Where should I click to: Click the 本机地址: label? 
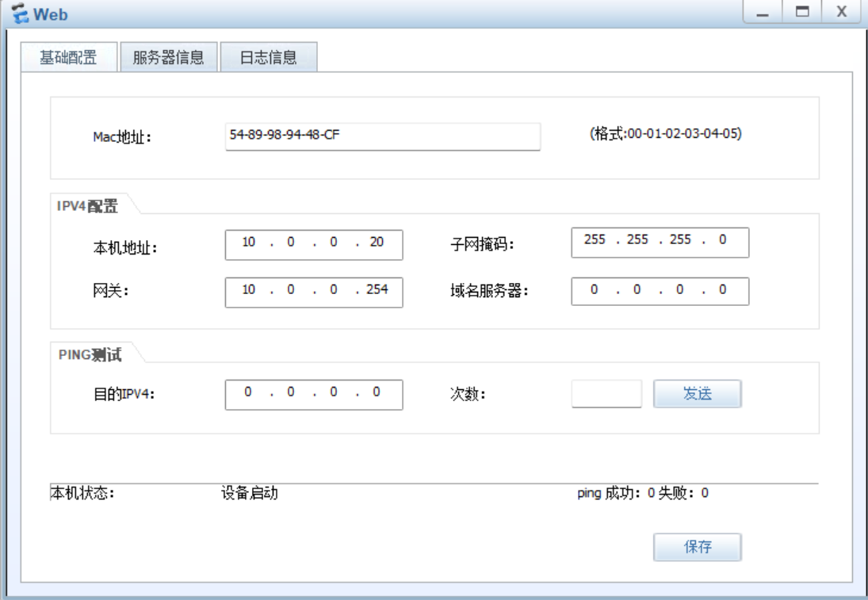125,247
